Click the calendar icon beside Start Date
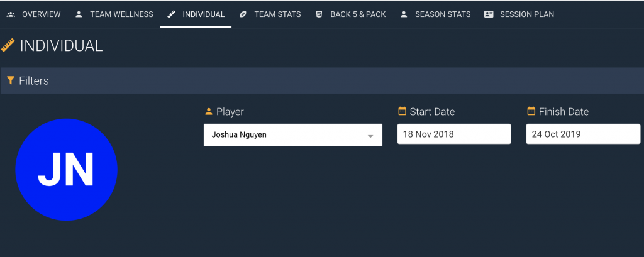 402,111
